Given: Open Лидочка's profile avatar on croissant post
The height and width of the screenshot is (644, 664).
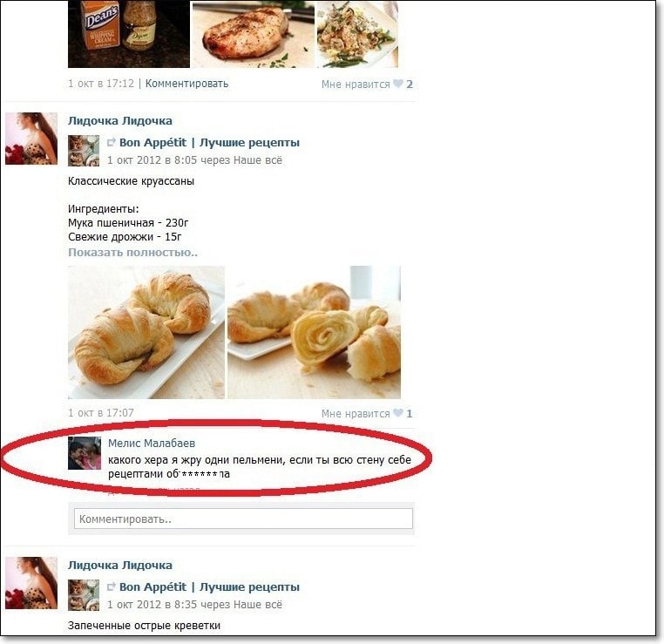Looking at the screenshot, I should point(31,139).
